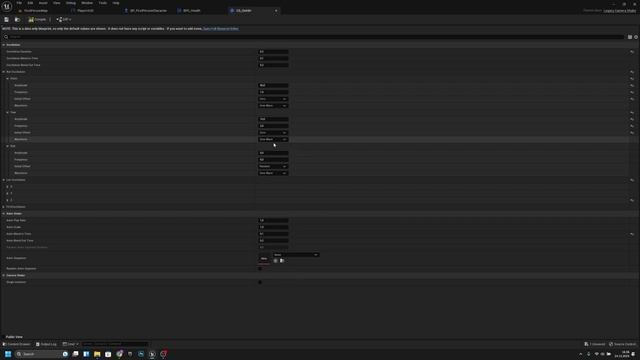Compile the blueprint

37,20
